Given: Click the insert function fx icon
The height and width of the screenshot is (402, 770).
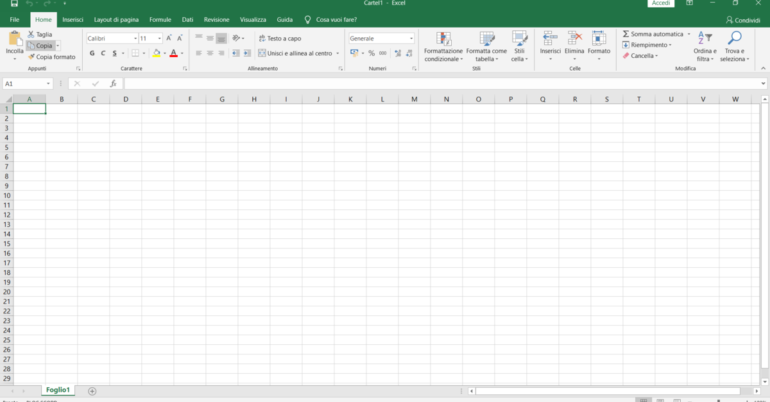Looking at the screenshot, I should [x=113, y=84].
